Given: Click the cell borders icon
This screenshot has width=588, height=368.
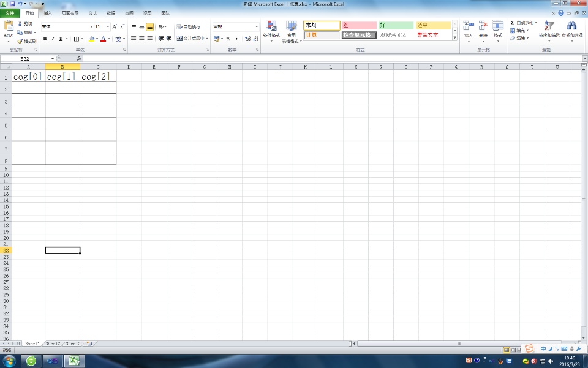Looking at the screenshot, I should [x=77, y=39].
